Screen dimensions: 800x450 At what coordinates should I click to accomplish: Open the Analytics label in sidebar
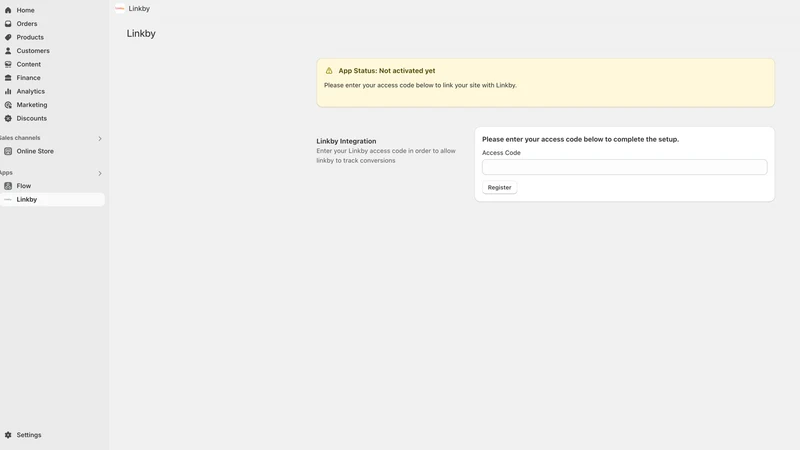(x=31, y=91)
